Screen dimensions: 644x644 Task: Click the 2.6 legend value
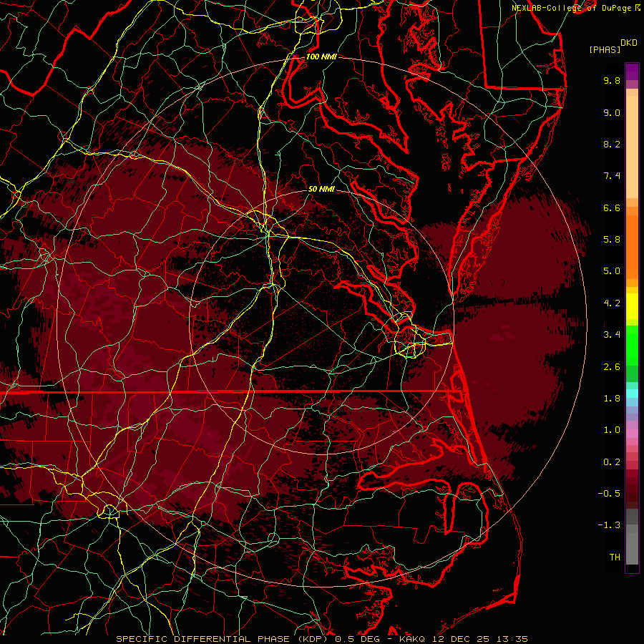612,367
